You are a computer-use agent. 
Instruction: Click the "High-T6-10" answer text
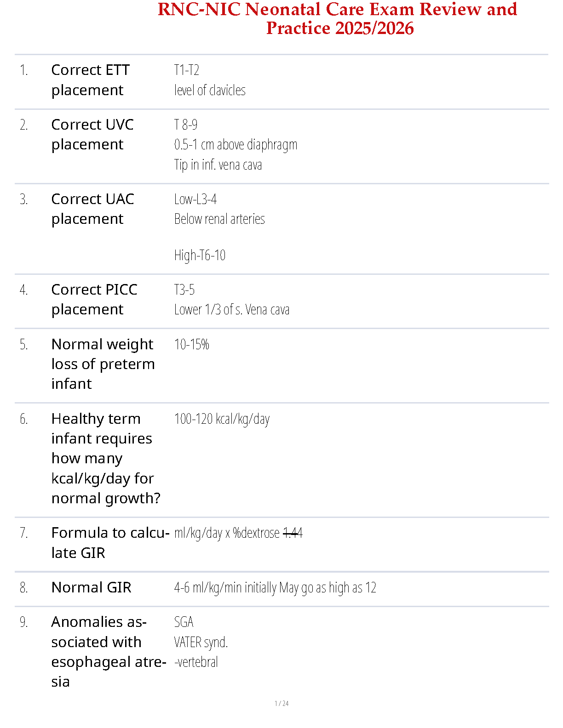click(x=200, y=256)
